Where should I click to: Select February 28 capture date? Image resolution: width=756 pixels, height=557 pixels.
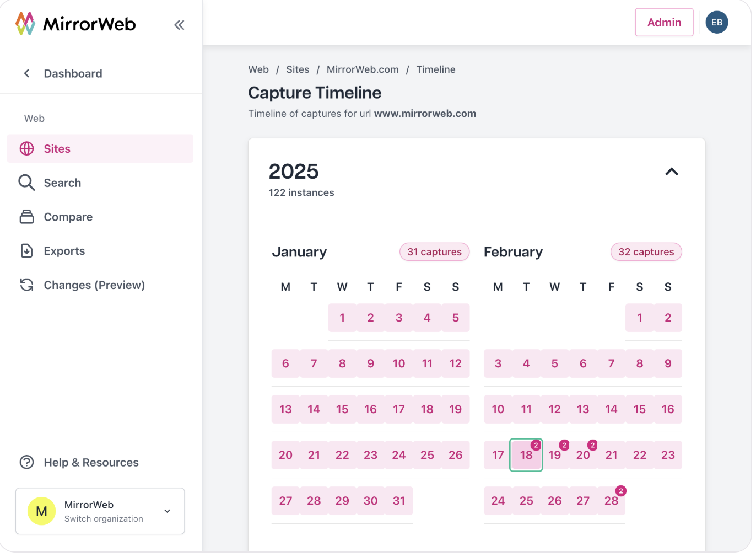pyautogui.click(x=611, y=501)
